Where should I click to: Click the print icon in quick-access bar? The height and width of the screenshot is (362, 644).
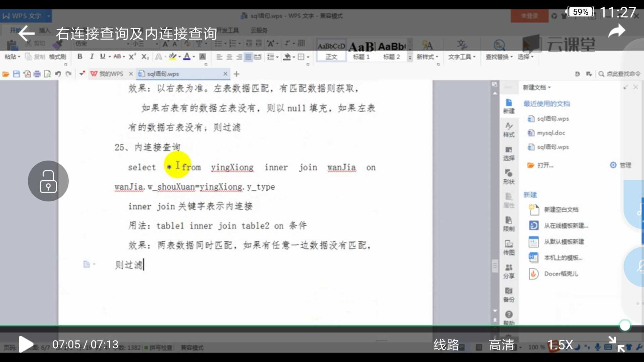(x=37, y=74)
